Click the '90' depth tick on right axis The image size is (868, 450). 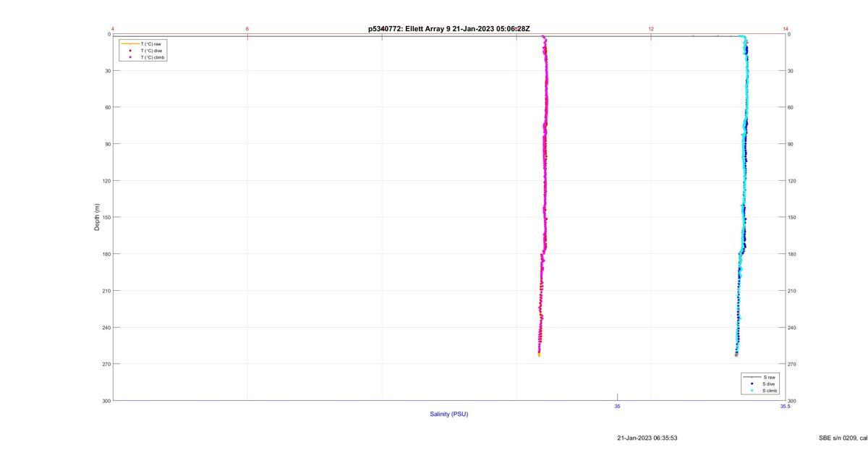(791, 144)
